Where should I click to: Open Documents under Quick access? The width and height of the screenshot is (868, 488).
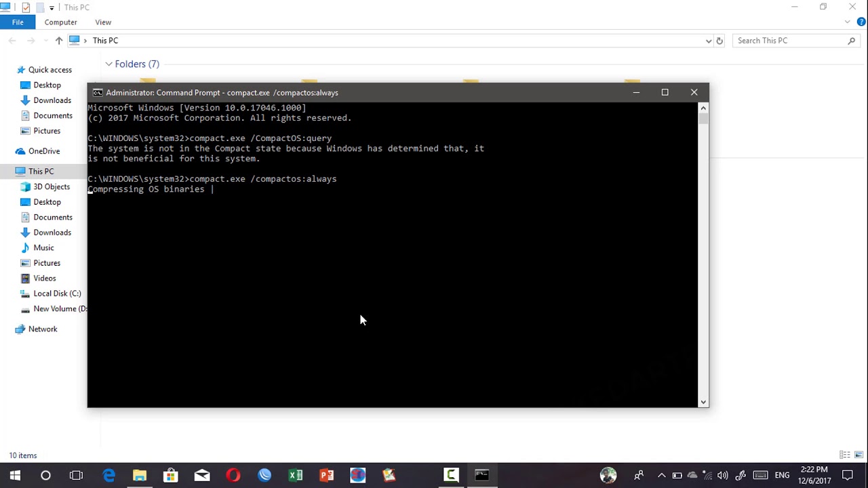coord(53,115)
